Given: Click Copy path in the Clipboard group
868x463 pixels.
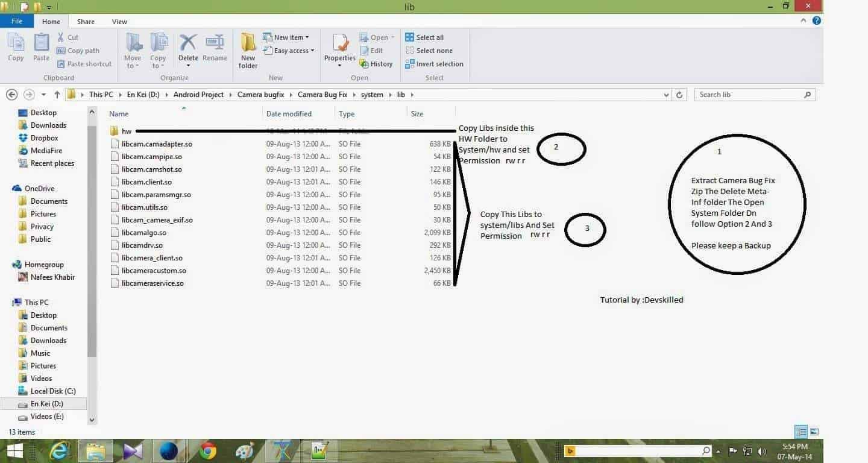Looking at the screenshot, I should pyautogui.click(x=78, y=51).
